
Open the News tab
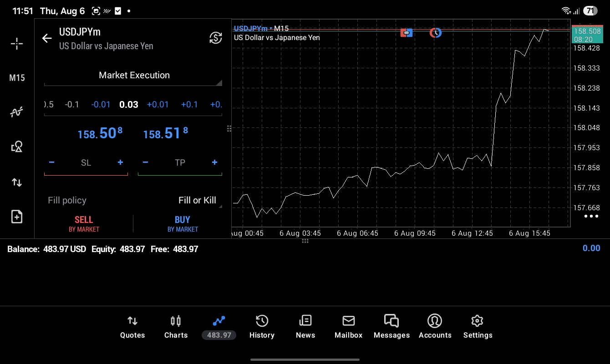[x=305, y=327]
